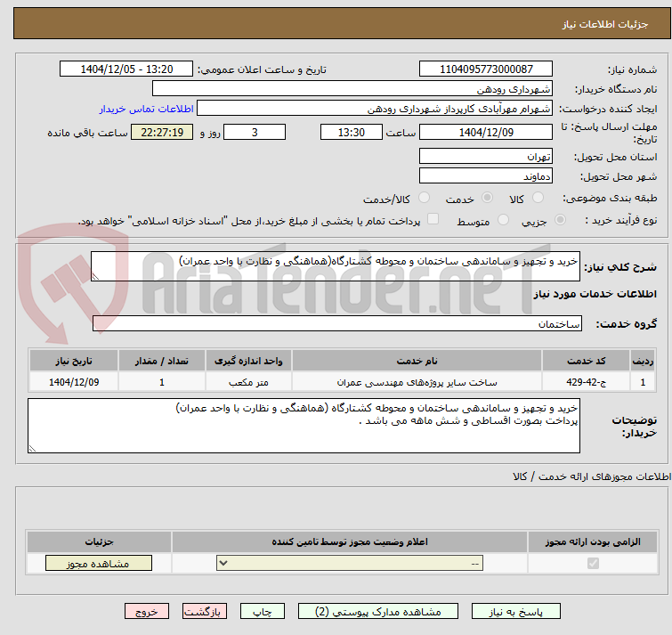Click the نام دستگاه خریدار field شهرداری رودهن
Viewport: 672px width, 635px height.
click(x=352, y=89)
